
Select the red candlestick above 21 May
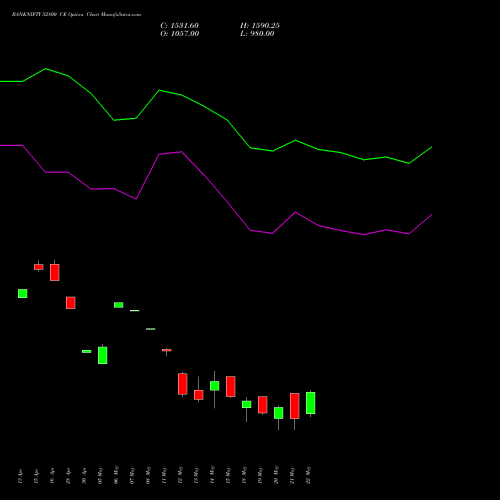pos(295,406)
